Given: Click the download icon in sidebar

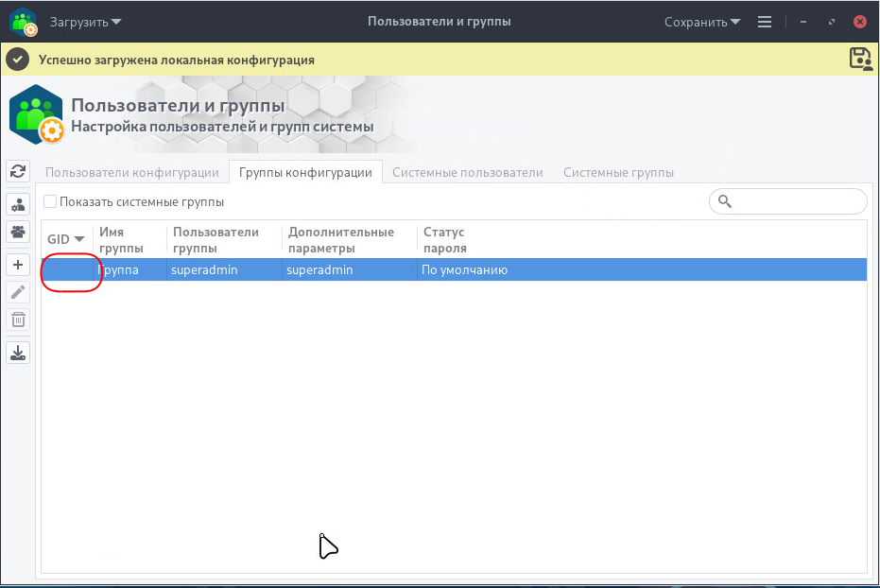Looking at the screenshot, I should [18, 353].
